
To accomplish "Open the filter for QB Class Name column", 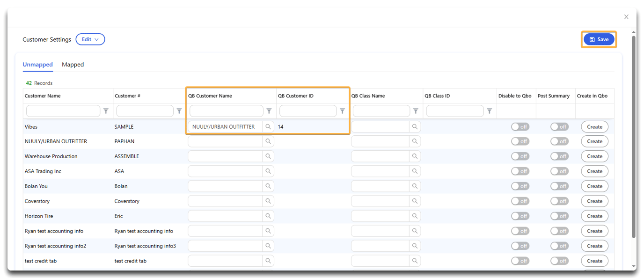I will 416,111.
